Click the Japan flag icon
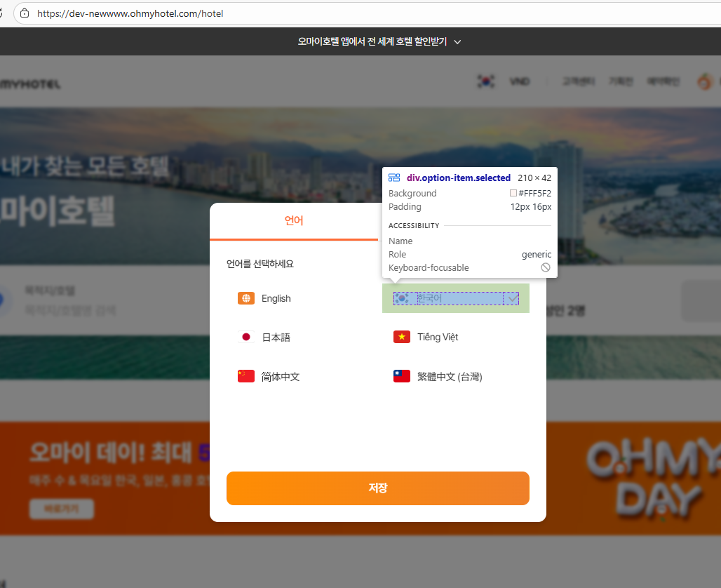The width and height of the screenshot is (721, 588). pos(246,338)
